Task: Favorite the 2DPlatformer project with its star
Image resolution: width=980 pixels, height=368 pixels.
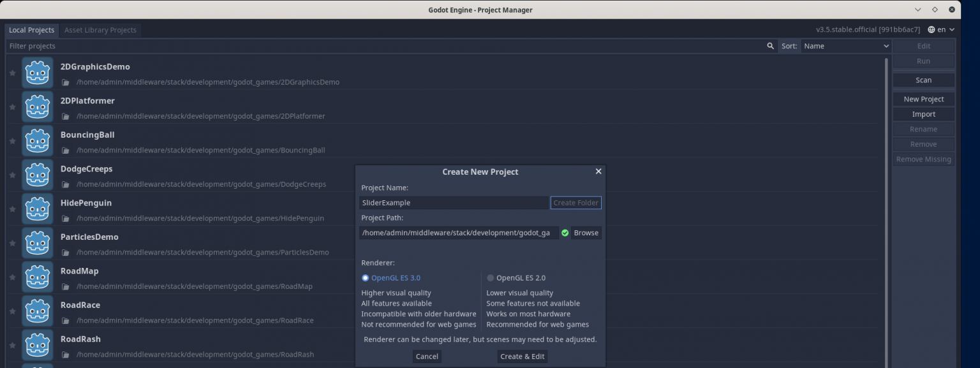Action: coord(12,107)
